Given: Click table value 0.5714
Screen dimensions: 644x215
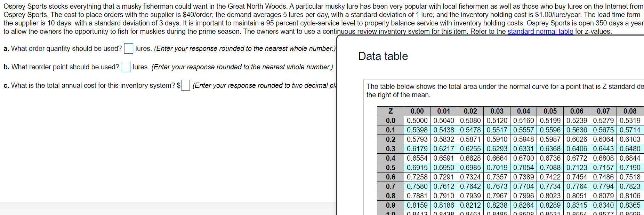Looking at the screenshot, I should [630, 130].
